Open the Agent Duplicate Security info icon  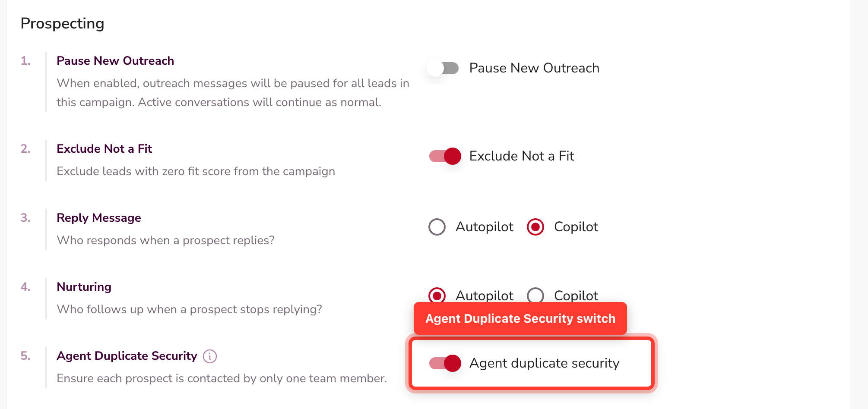point(210,356)
